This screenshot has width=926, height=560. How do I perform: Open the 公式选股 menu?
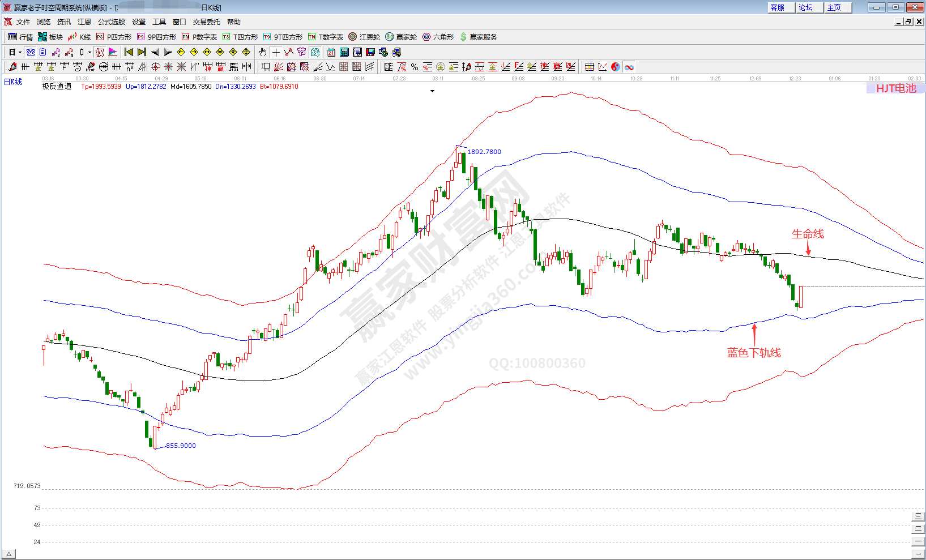point(113,22)
